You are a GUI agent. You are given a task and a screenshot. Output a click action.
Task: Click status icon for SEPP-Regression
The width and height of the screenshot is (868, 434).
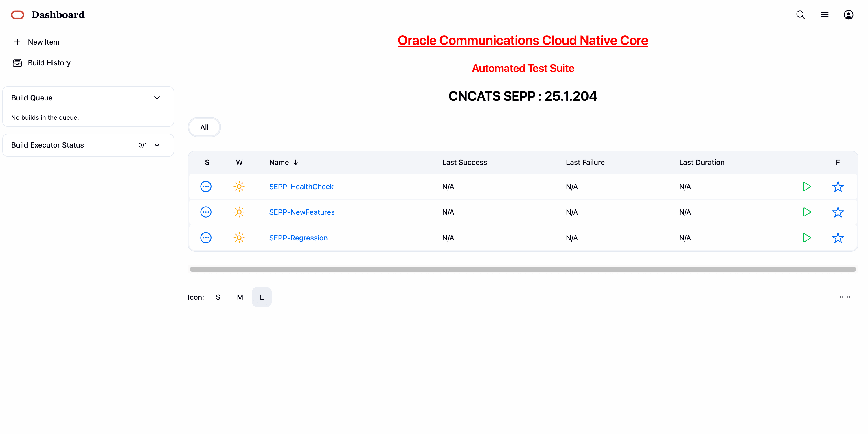206,238
